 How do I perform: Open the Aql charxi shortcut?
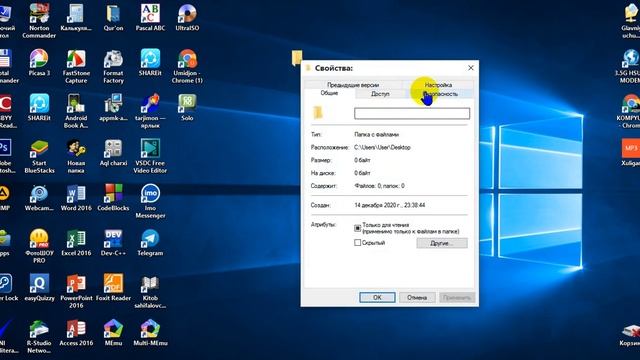113,152
